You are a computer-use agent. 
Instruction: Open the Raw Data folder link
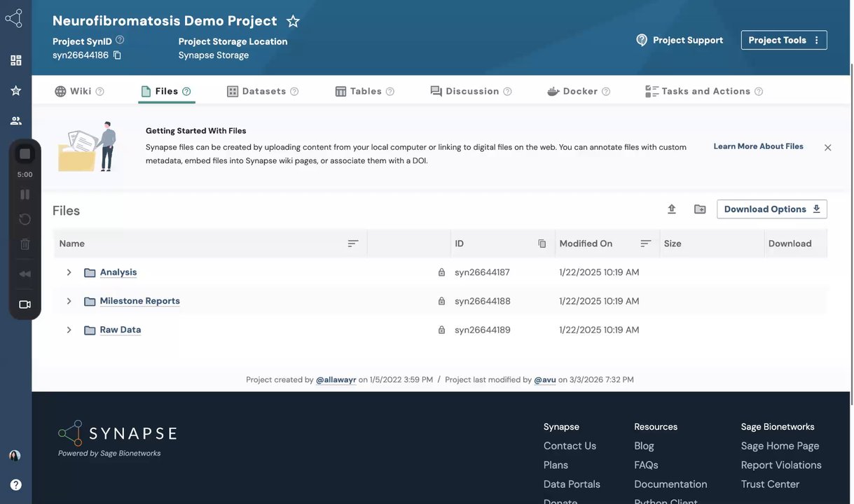click(x=120, y=330)
